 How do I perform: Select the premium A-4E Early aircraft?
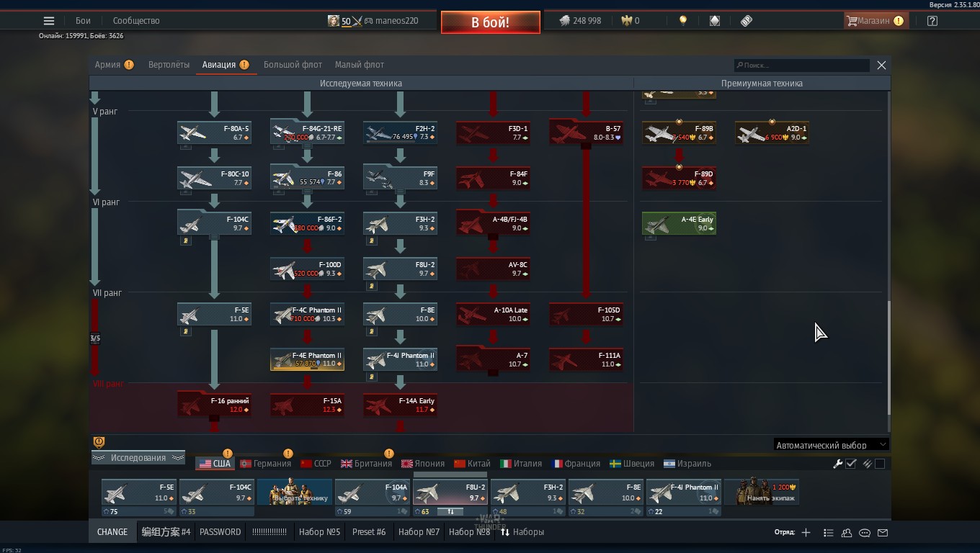[x=679, y=223]
